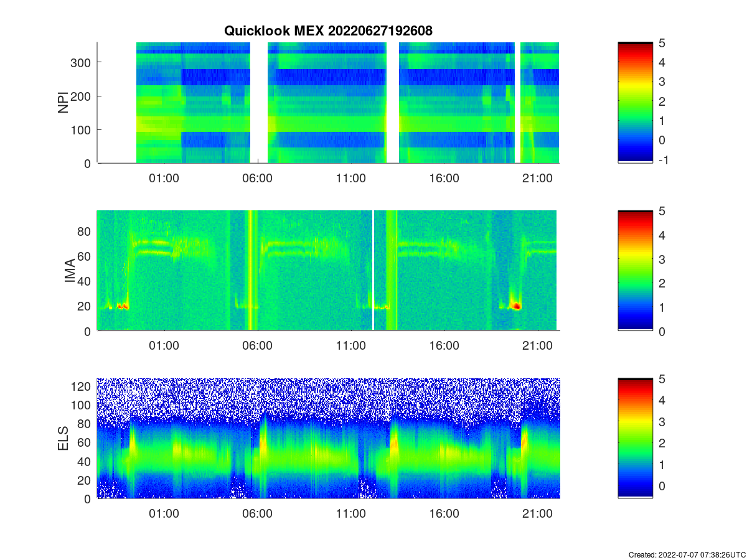Click the 80 tick on IMA y-axis
Viewport: 747px width, 560px height.
[85, 231]
